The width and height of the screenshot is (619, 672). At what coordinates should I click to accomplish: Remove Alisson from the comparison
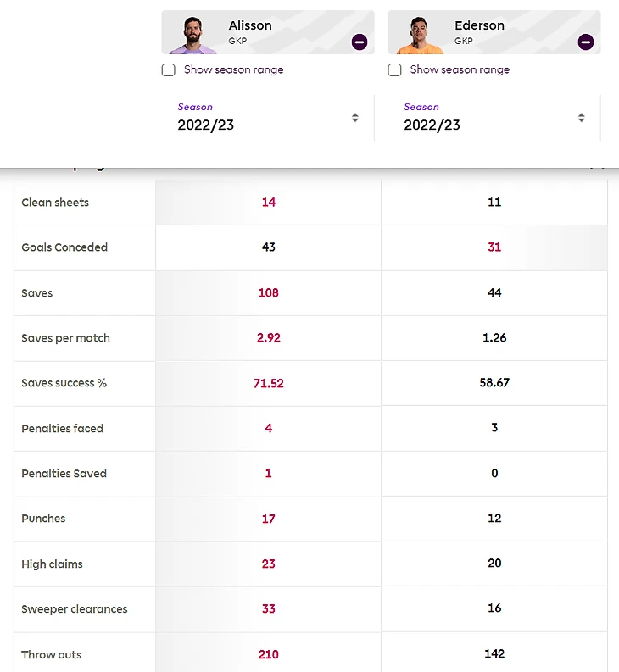[x=360, y=42]
